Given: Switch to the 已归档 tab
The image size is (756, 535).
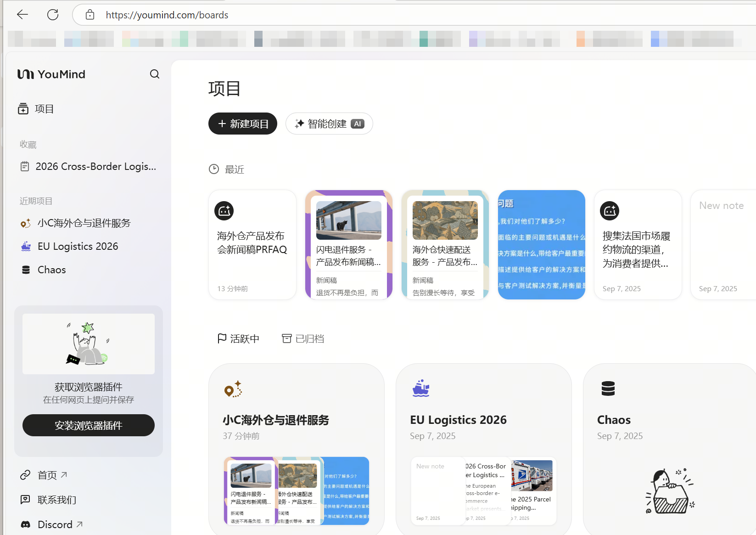Looking at the screenshot, I should pos(303,339).
